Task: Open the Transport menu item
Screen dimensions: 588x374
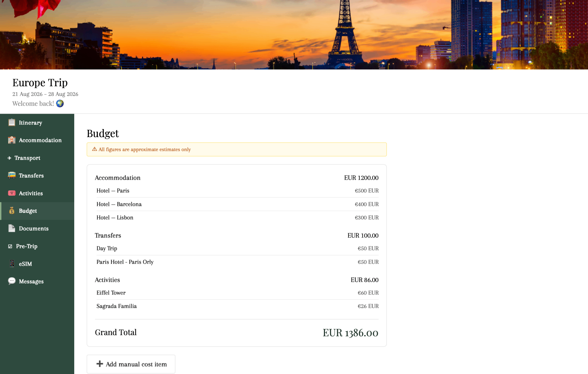Action: tap(37, 158)
